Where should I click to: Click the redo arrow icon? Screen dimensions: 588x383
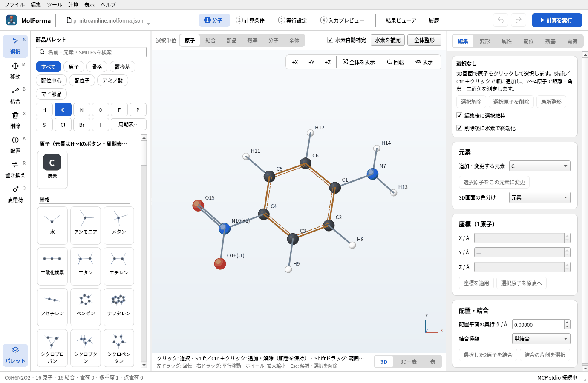click(x=519, y=20)
